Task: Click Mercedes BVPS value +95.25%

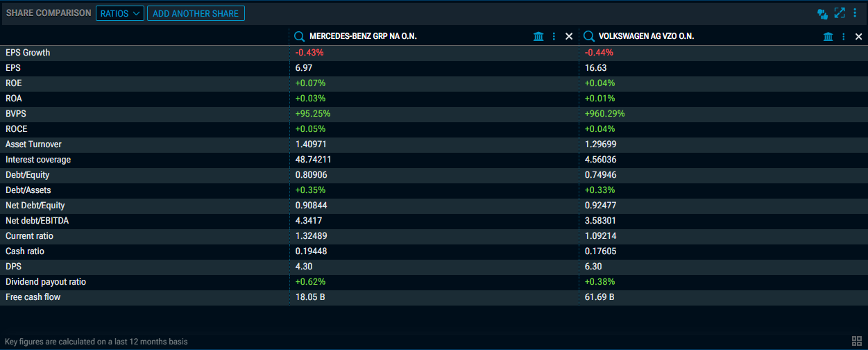Action: (x=313, y=114)
